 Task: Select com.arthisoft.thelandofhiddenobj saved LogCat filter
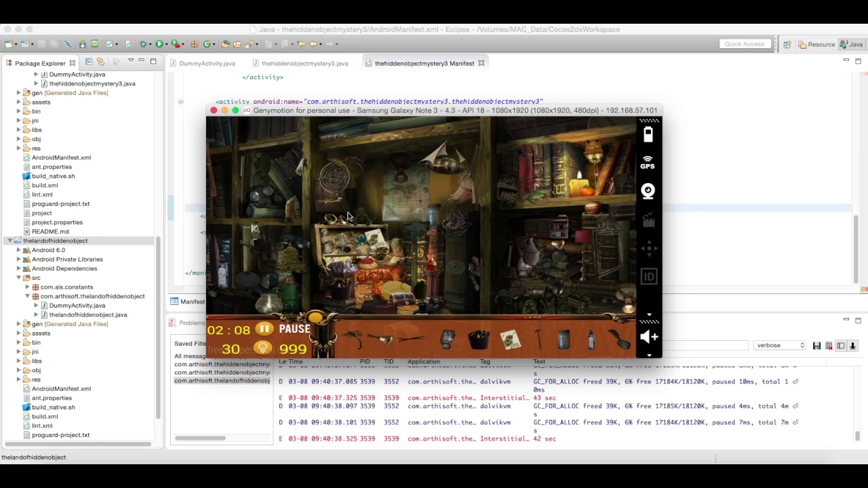point(222,381)
